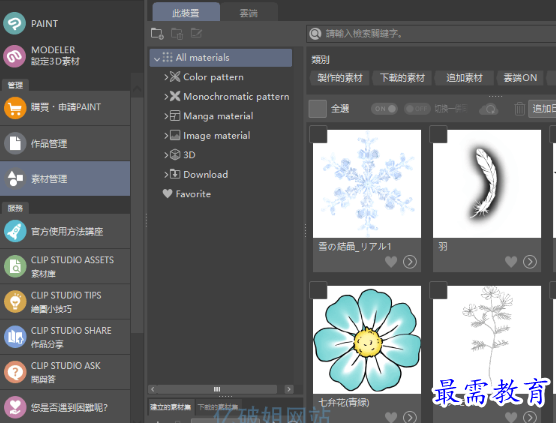Click the 追加 button beside trash
The image size is (556, 423).
(542, 109)
